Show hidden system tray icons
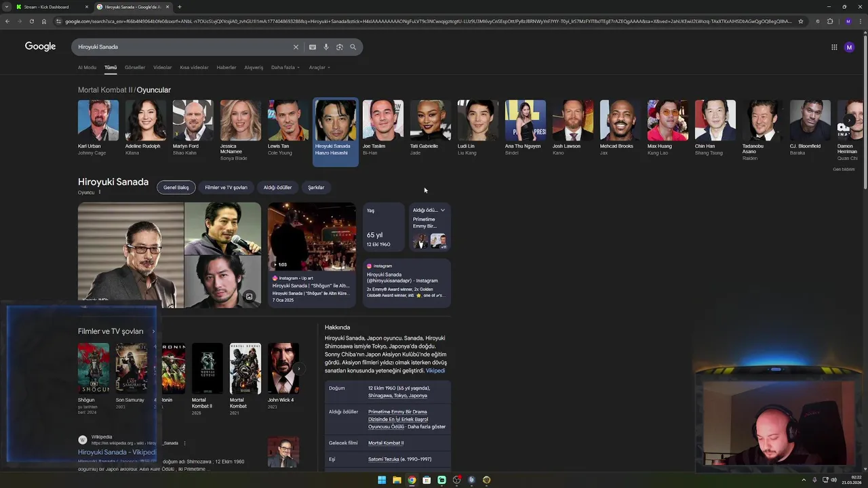The width and height of the screenshot is (868, 488). (x=804, y=480)
